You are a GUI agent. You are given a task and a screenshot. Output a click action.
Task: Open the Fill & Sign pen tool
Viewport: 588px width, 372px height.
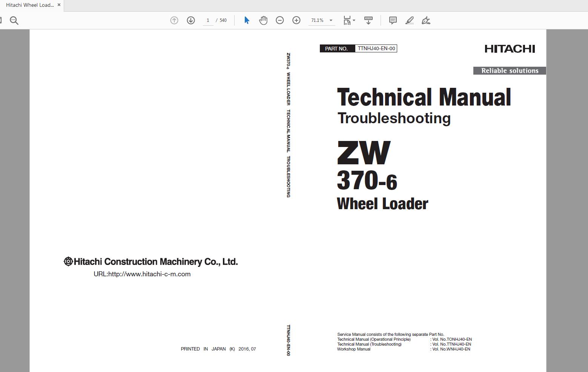click(426, 21)
